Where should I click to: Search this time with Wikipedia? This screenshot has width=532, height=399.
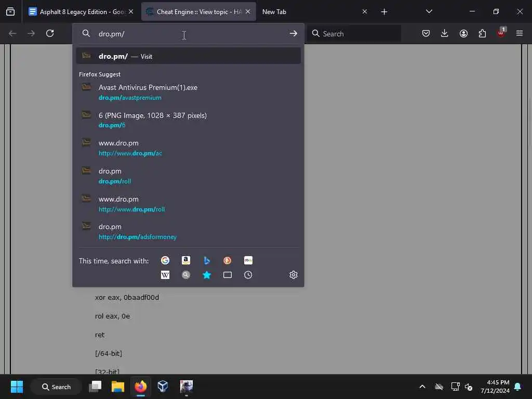pos(165,275)
